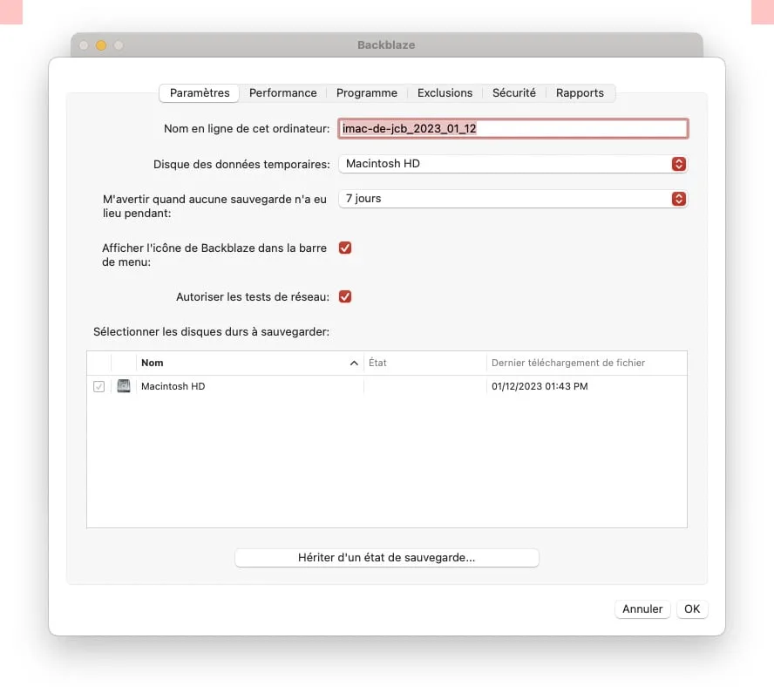Click the red stepper arrows on '7 jours'

pyautogui.click(x=679, y=199)
